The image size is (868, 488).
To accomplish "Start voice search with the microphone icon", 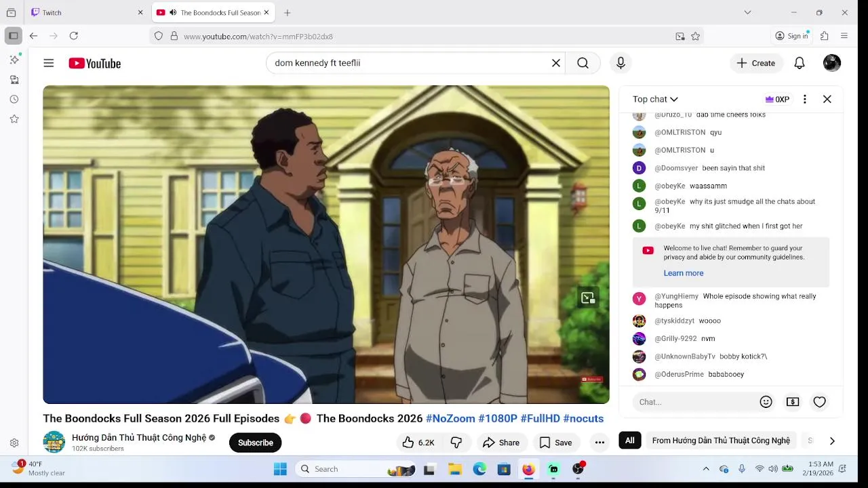I will click(620, 63).
